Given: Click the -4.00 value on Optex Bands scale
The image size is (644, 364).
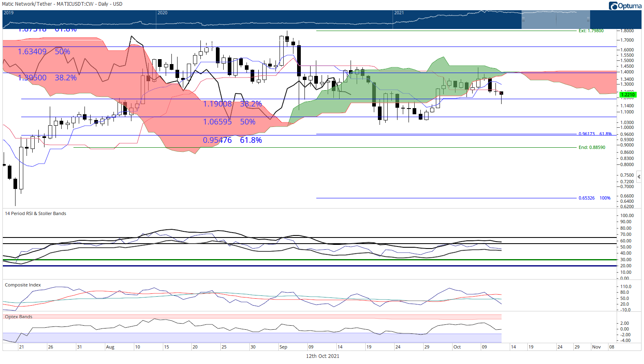Looking at the screenshot, I should (x=626, y=340).
